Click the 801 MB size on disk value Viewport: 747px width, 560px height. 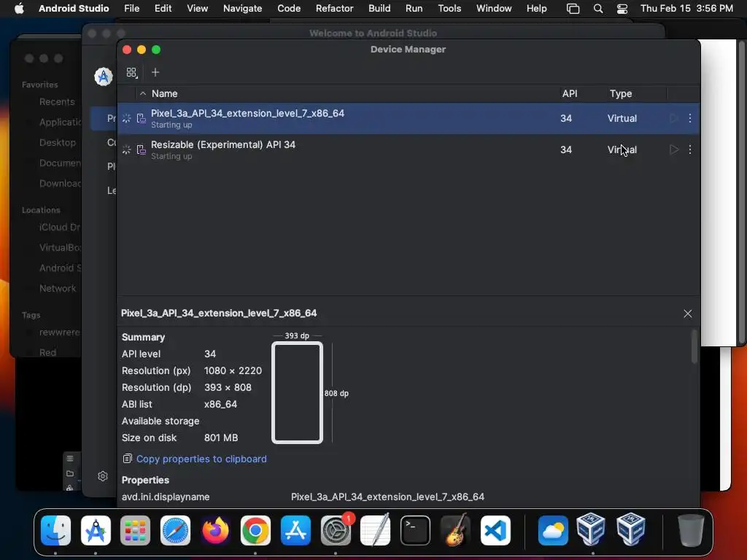[221, 437]
